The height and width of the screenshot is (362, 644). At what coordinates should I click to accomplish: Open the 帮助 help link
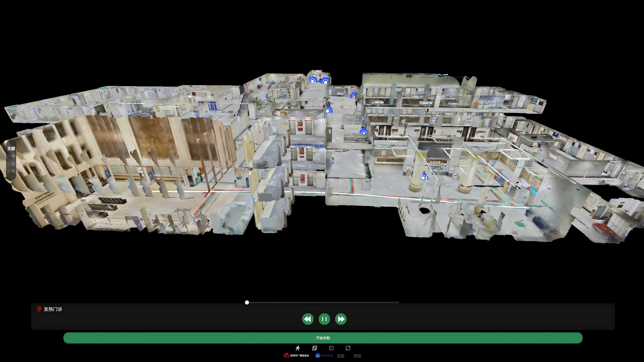coord(341,356)
